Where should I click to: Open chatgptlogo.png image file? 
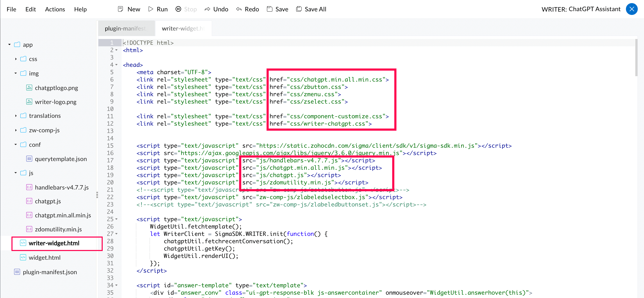pos(56,88)
